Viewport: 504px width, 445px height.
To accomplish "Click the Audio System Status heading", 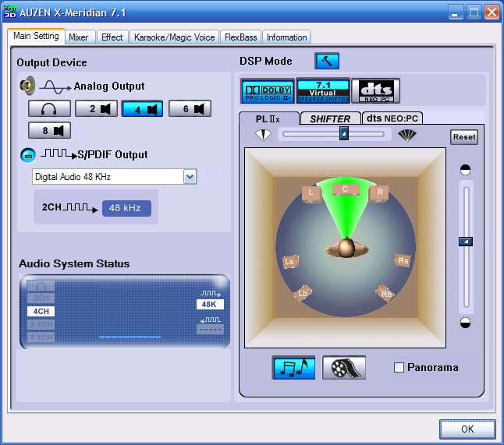I will click(x=74, y=263).
